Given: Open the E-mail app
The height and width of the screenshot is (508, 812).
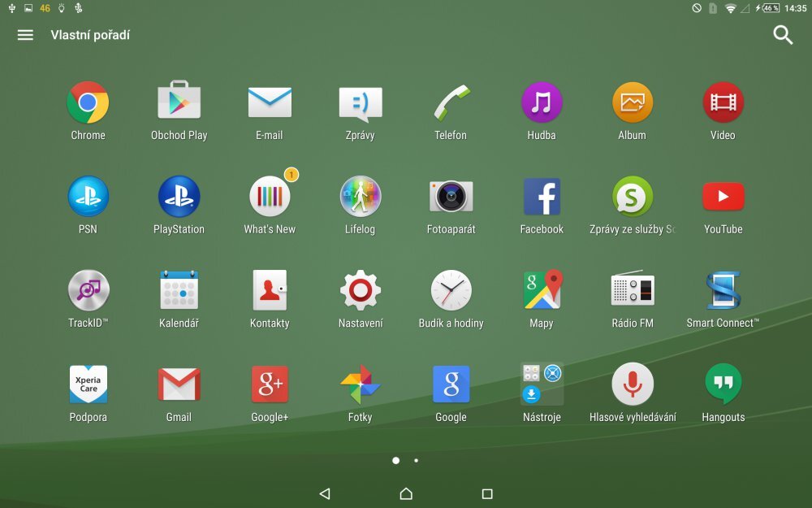Looking at the screenshot, I should 270,102.
